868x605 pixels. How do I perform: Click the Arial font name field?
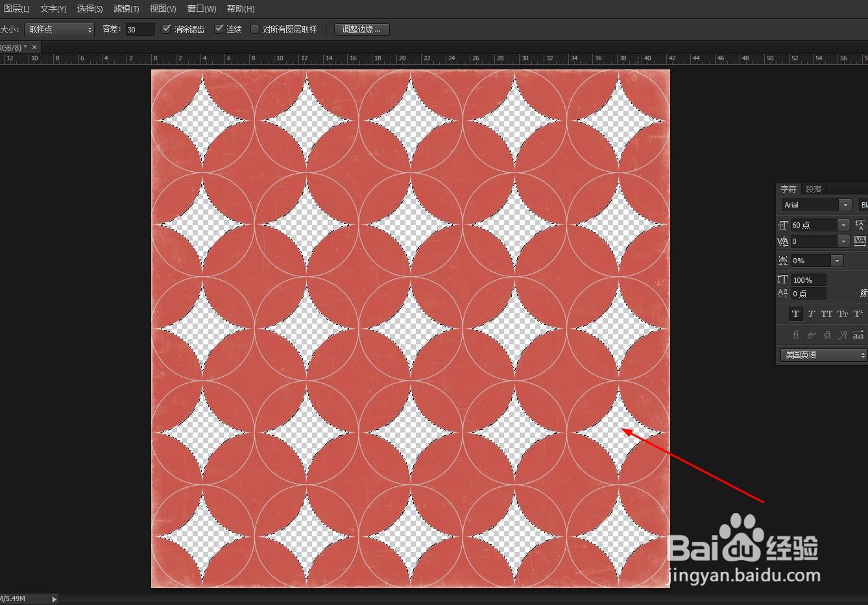point(810,205)
